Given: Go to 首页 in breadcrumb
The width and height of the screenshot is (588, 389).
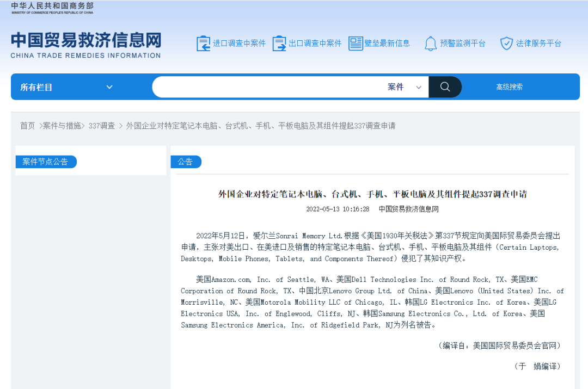Looking at the screenshot, I should pyautogui.click(x=27, y=126).
